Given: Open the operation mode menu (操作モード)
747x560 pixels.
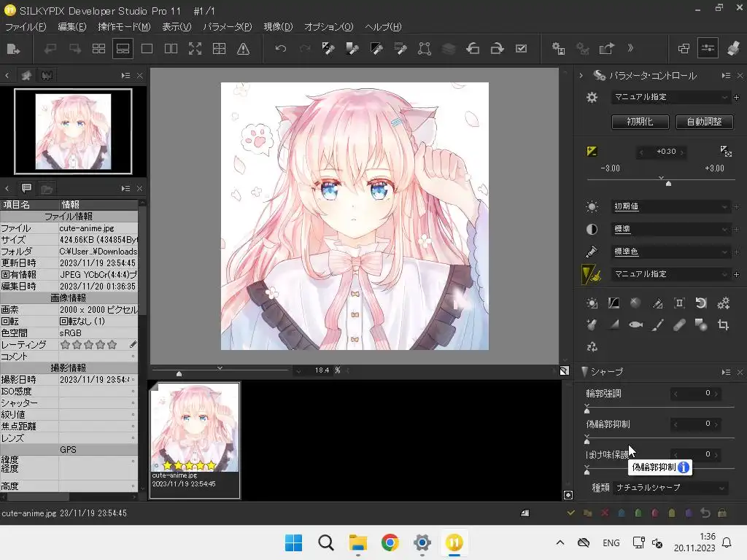Looking at the screenshot, I should (x=124, y=27).
